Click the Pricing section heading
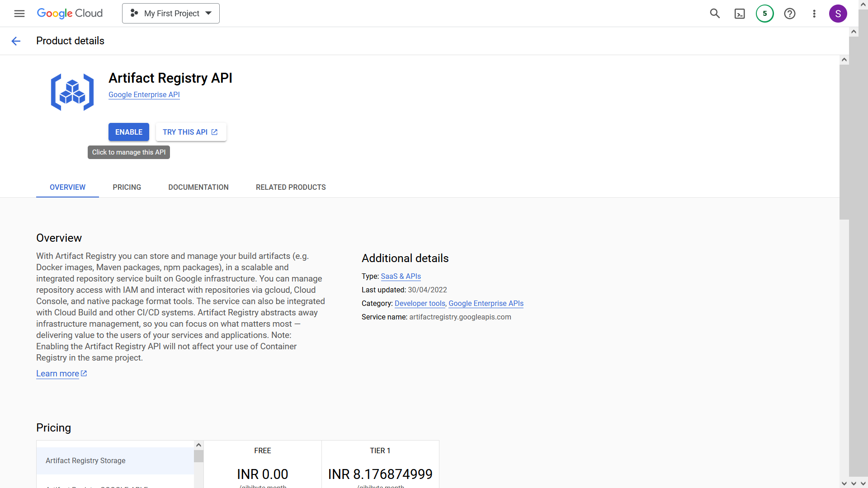 coord(53,427)
